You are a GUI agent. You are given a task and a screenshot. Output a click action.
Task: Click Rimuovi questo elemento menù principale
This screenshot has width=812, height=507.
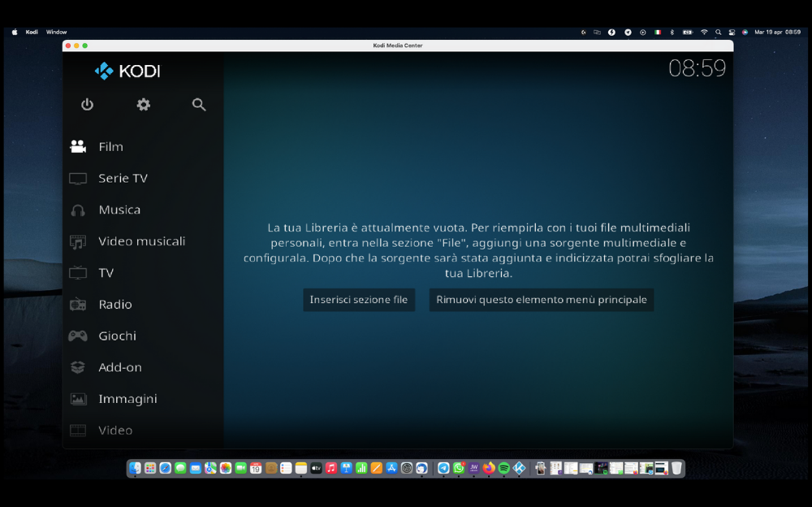[x=541, y=300]
